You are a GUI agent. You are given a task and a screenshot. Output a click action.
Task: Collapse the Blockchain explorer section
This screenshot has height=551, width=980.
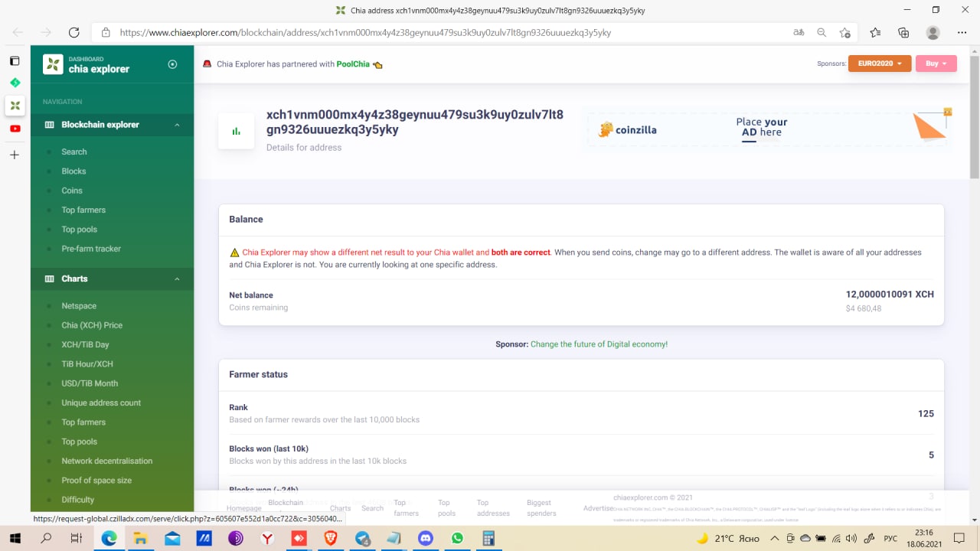point(112,125)
